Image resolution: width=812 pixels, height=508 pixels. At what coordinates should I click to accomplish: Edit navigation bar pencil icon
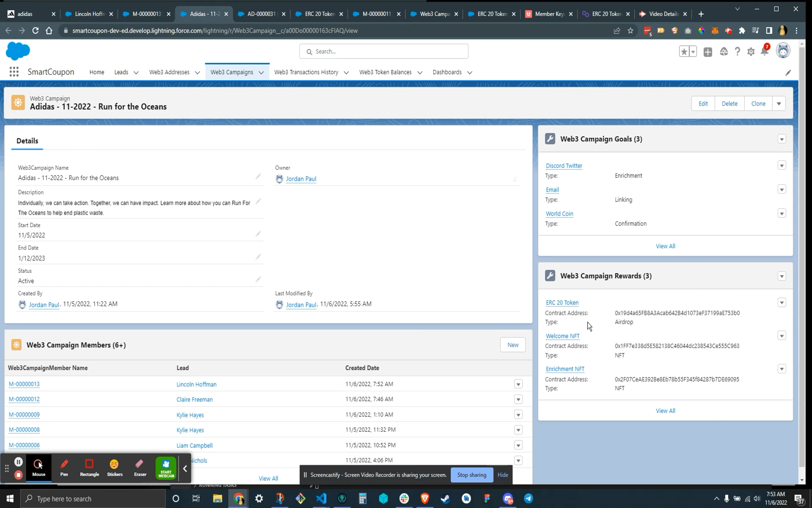coord(788,73)
